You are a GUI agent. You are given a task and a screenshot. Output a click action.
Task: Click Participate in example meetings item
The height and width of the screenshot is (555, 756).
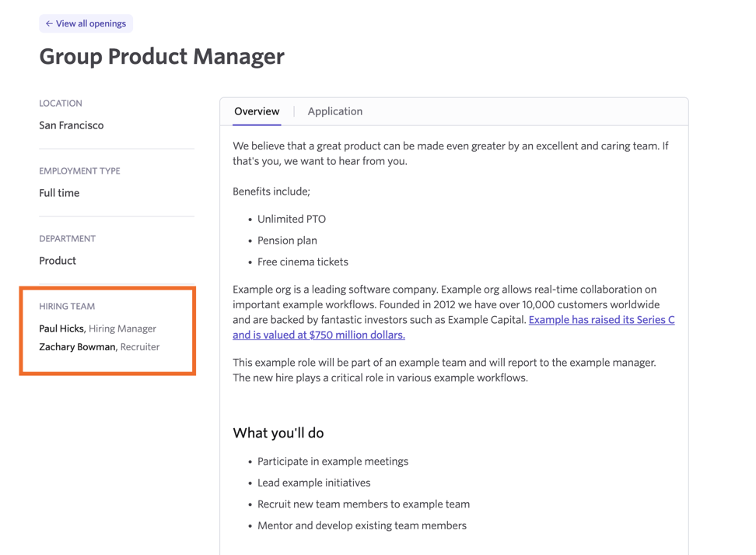tap(333, 462)
